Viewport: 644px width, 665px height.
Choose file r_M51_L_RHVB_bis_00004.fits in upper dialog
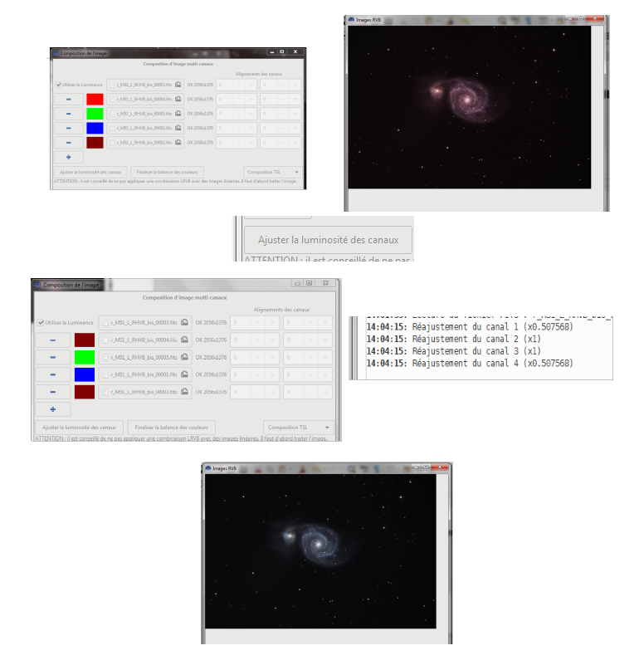144,100
